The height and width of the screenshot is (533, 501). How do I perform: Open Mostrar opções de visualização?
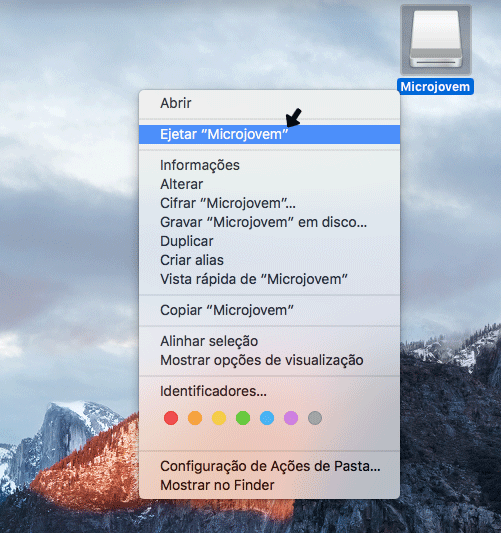coord(269,360)
